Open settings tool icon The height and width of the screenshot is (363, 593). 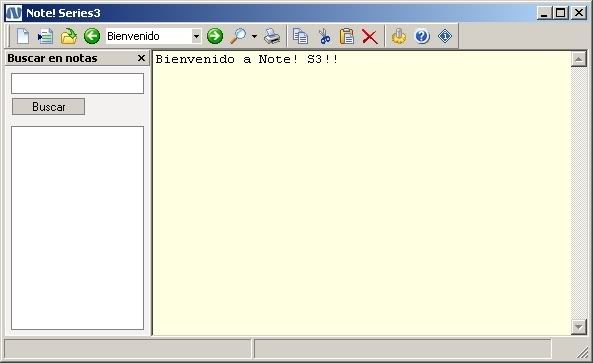point(399,36)
